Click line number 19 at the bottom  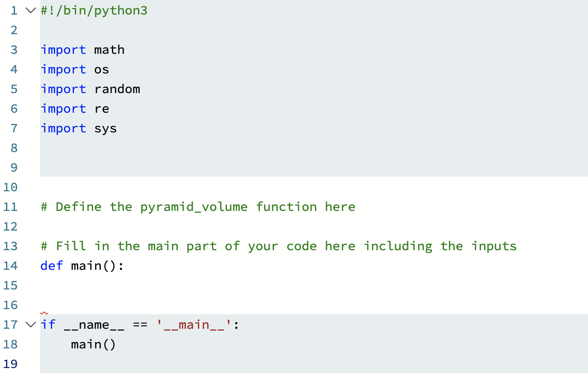pos(10,364)
